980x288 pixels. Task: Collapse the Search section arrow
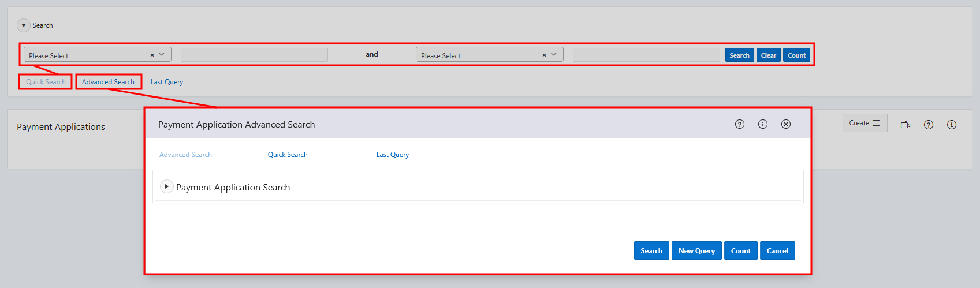23,25
